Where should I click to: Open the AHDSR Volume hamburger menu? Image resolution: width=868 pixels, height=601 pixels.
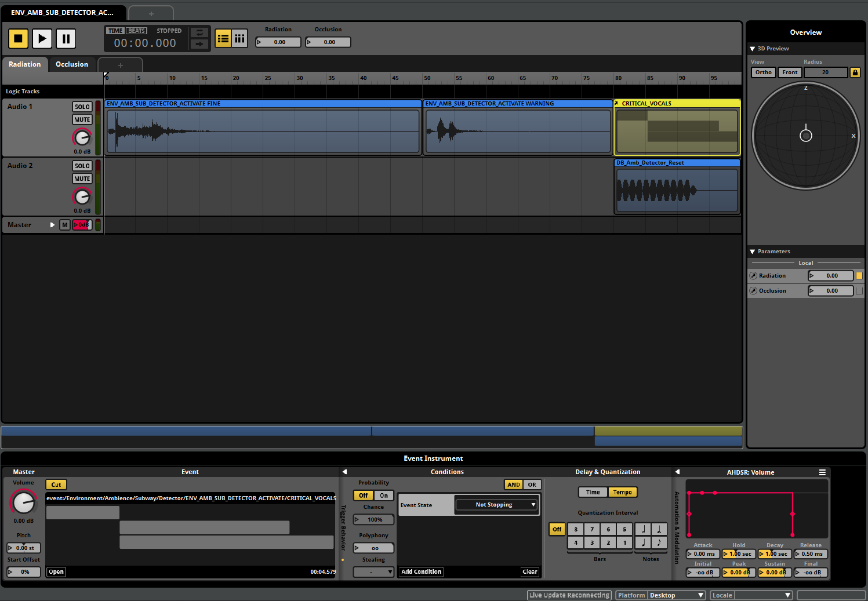[822, 472]
